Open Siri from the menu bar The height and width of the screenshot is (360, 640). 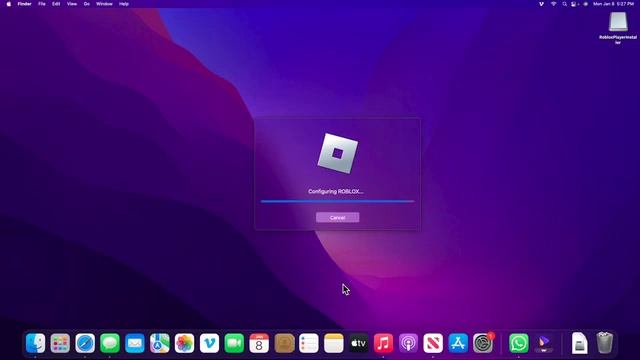(586, 4)
